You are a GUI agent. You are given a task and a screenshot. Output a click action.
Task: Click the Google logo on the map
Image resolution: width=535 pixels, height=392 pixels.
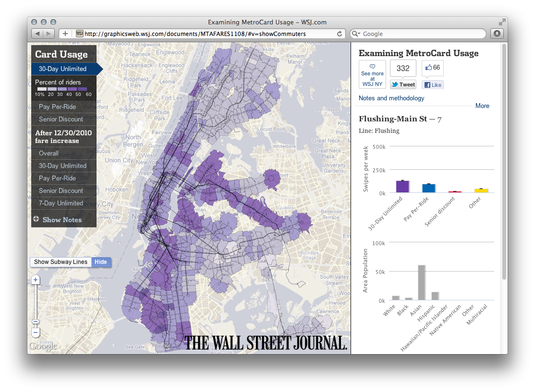(x=44, y=346)
